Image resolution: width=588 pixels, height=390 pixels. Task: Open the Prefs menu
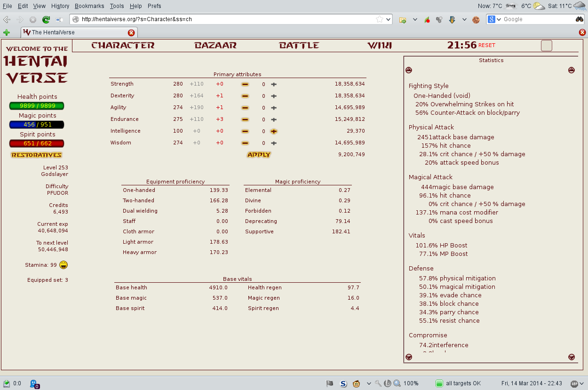click(x=154, y=6)
